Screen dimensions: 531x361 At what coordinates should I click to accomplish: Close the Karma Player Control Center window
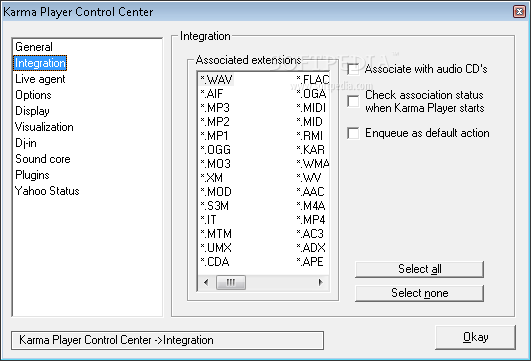(519, 12)
